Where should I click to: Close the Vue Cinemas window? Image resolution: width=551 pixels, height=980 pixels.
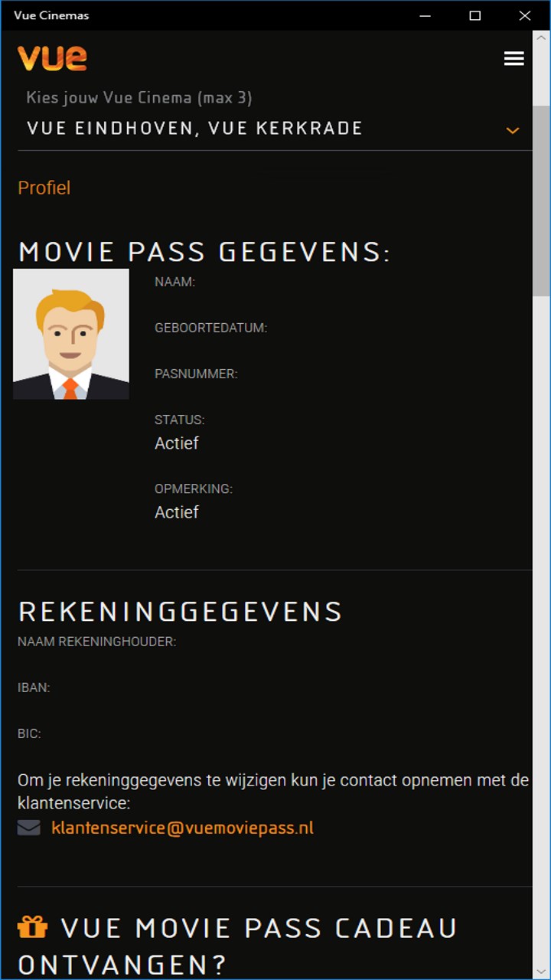point(524,15)
